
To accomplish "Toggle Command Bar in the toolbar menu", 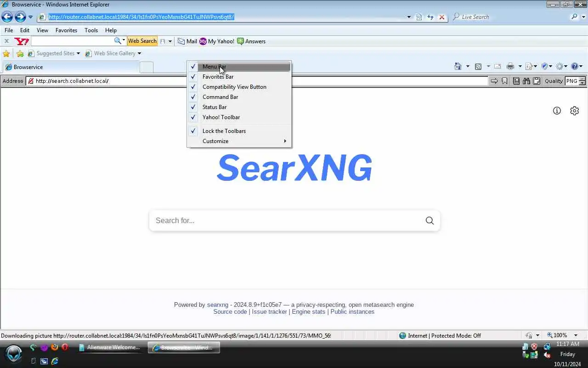I will [x=239, y=97].
